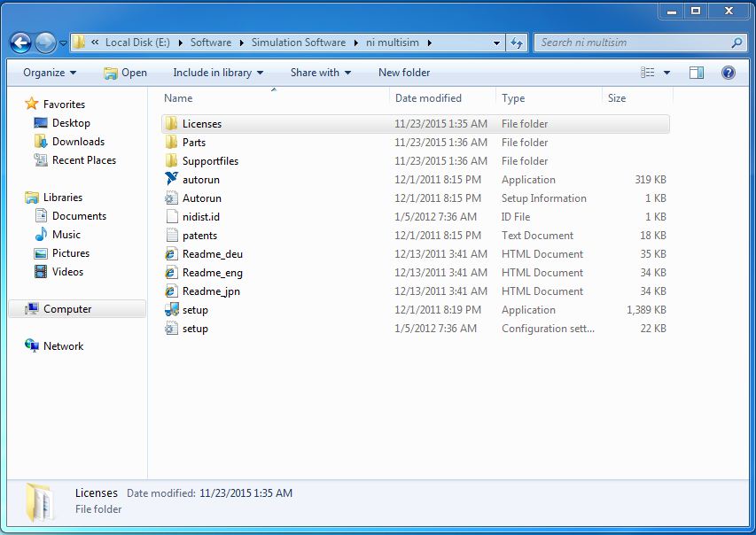Select the Readme_deu HTML icon
Image resolution: width=756 pixels, height=535 pixels.
click(x=171, y=254)
